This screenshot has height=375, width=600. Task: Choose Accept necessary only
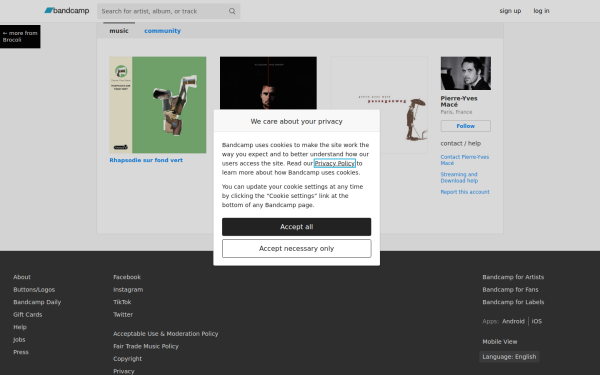[297, 248]
